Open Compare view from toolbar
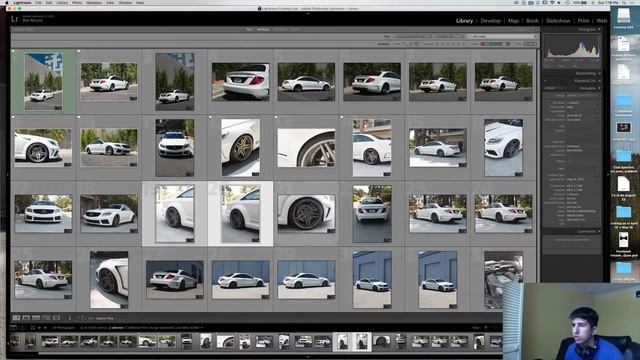Image resolution: width=640 pixels, height=360 pixels. (x=36, y=318)
